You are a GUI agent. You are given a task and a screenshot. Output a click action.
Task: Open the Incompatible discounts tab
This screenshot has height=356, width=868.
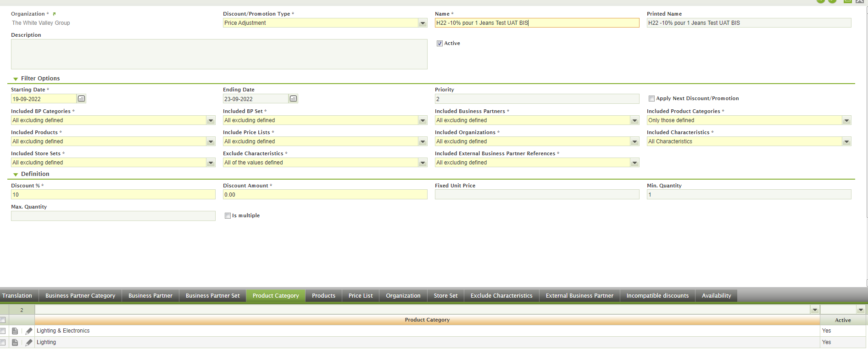(657, 296)
